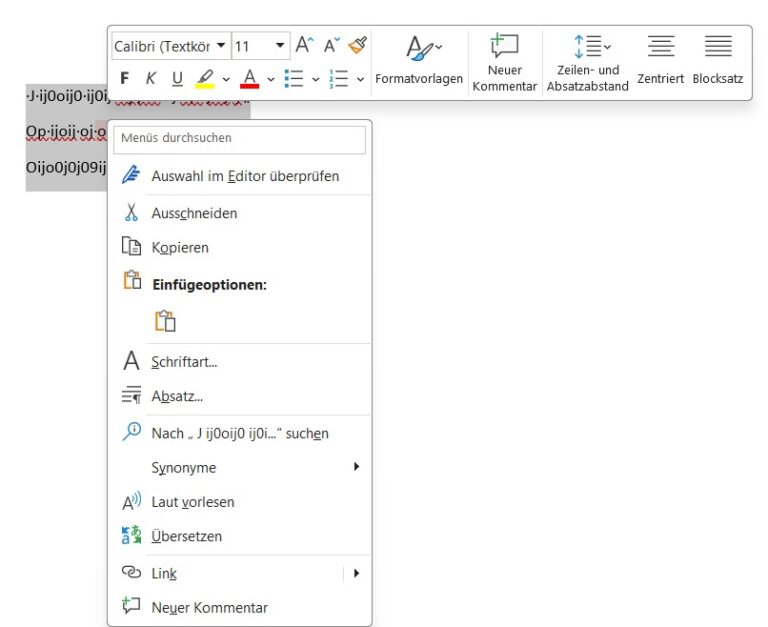Click comment icon beside Neuer Kommentar entry
Screen dimensions: 768x627
[131, 605]
